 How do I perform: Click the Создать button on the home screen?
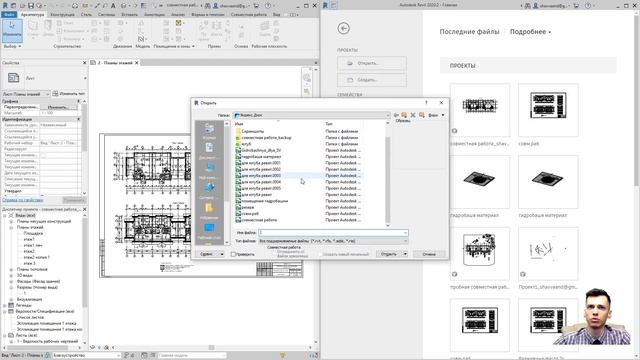pyautogui.click(x=371, y=80)
